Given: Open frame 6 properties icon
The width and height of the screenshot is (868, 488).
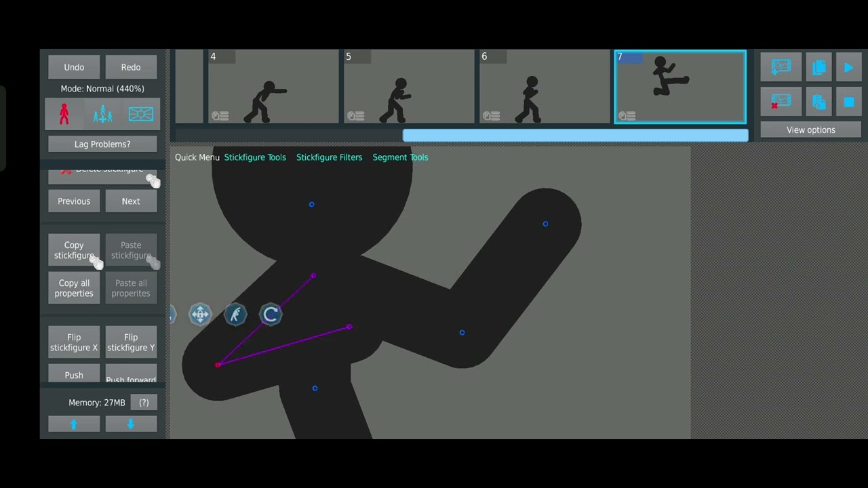Looking at the screenshot, I should point(491,116).
